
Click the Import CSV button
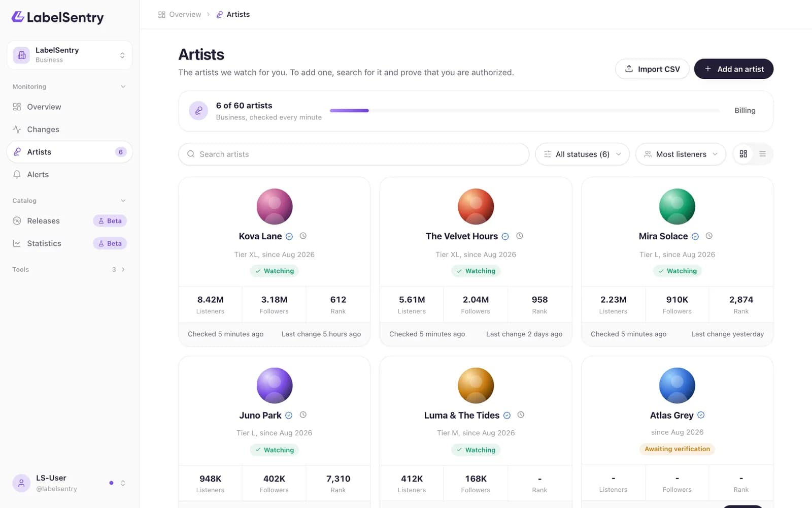652,69
